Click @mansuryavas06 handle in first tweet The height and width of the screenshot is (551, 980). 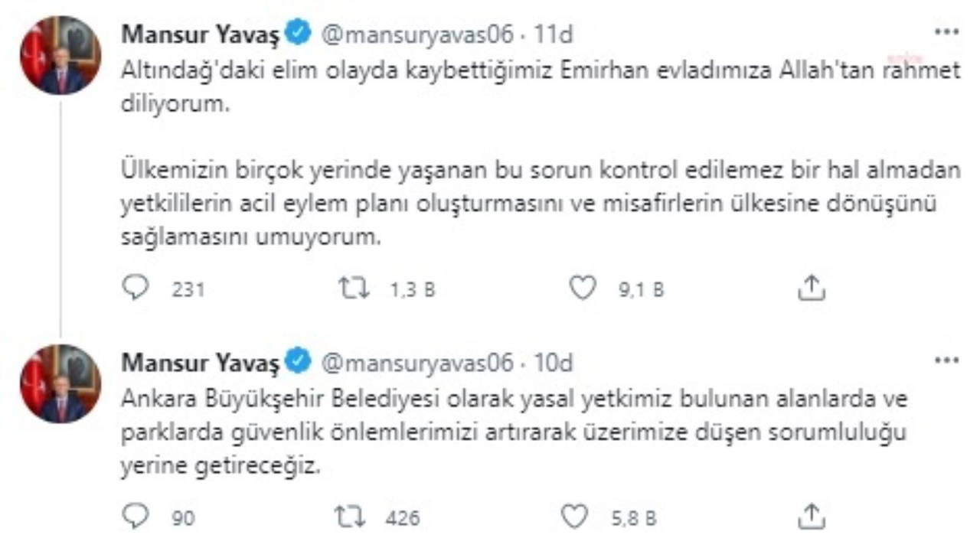415,34
